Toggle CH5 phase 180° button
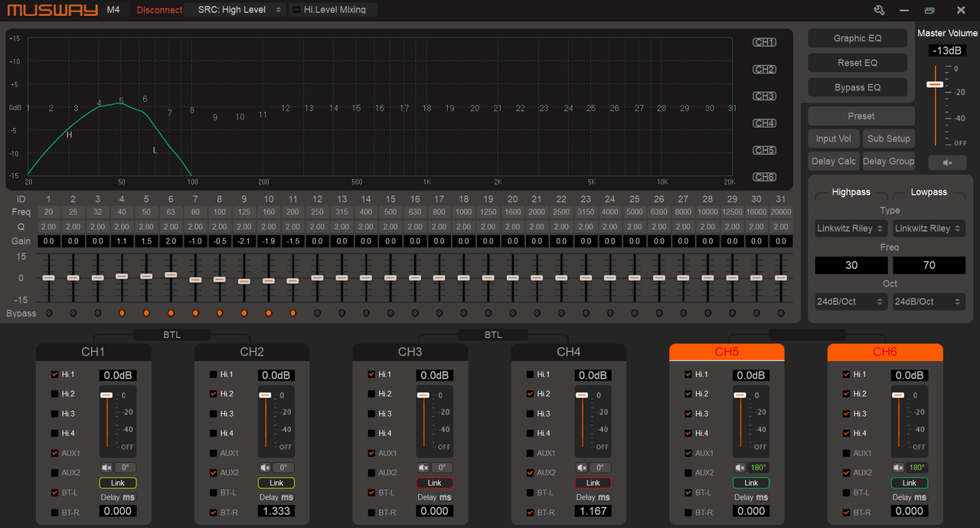This screenshot has height=528, width=980. (x=759, y=467)
